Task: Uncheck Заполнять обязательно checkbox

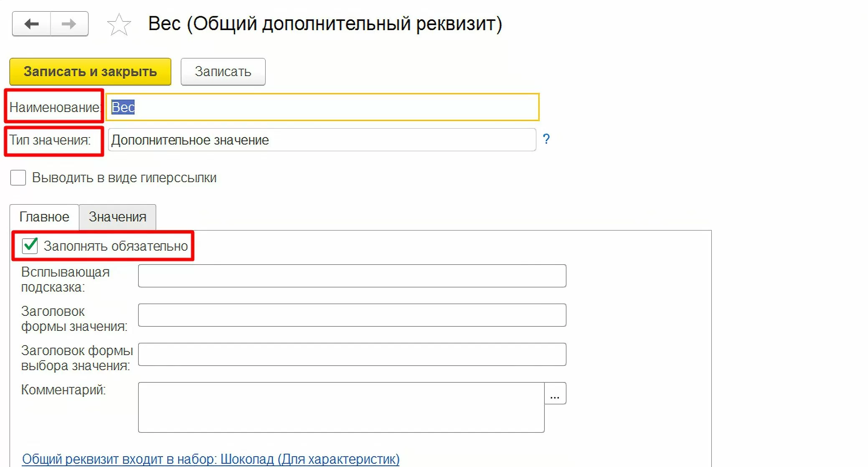Action: [30, 246]
